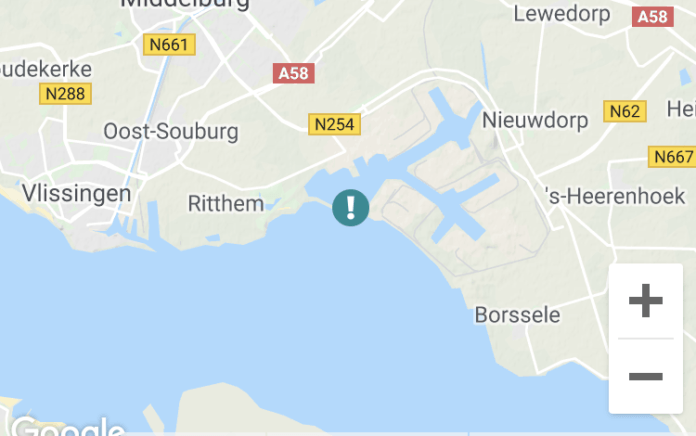
Task: Zoom out using the minus button
Action: tap(645, 377)
